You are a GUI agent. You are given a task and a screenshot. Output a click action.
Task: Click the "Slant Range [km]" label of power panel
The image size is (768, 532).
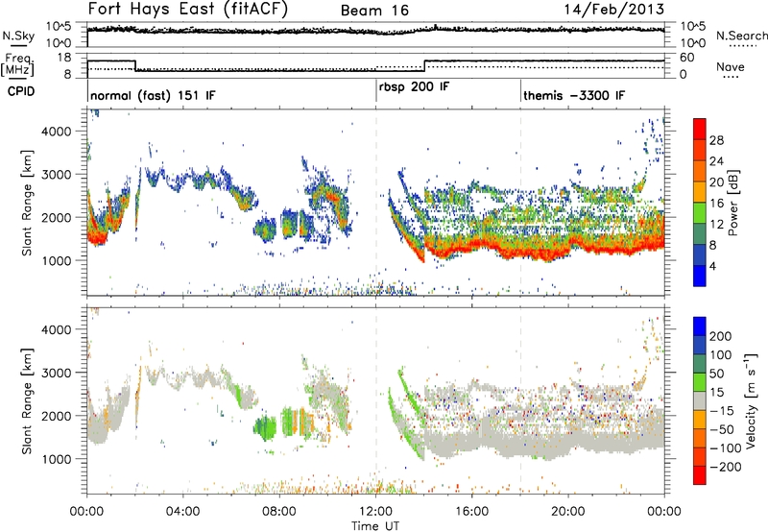point(27,203)
